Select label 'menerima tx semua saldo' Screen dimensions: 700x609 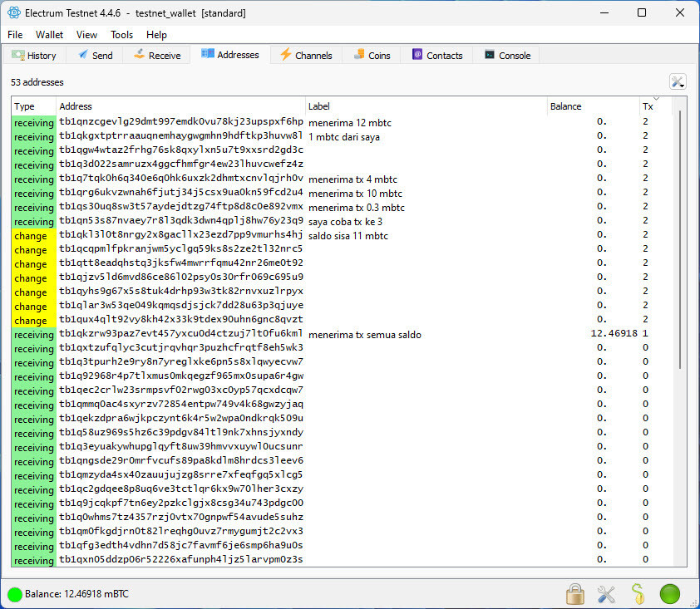tap(365, 335)
